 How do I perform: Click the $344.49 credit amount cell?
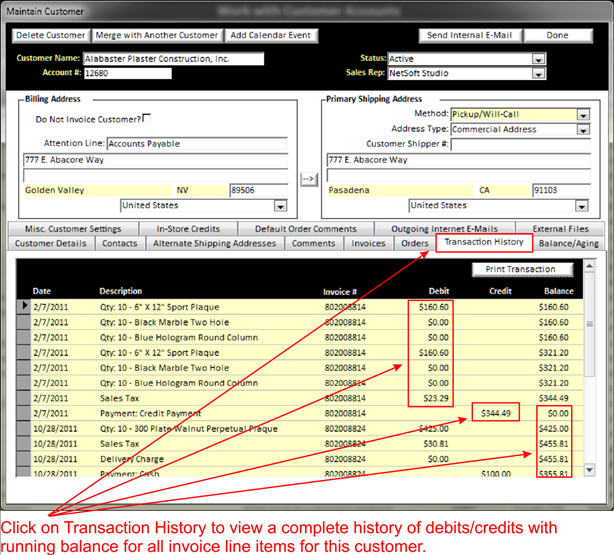coord(496,413)
